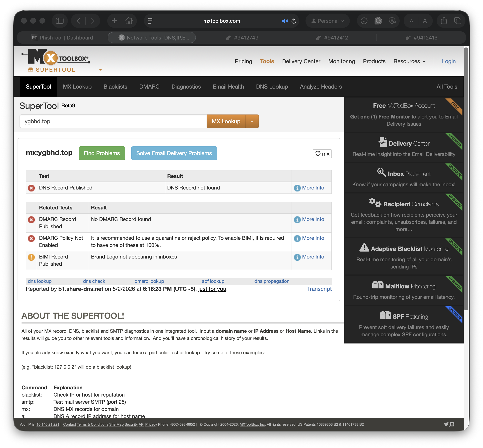Viewport: 483px width, 448px height.
Task: Switch to browser tab #9412749
Action: (242, 37)
